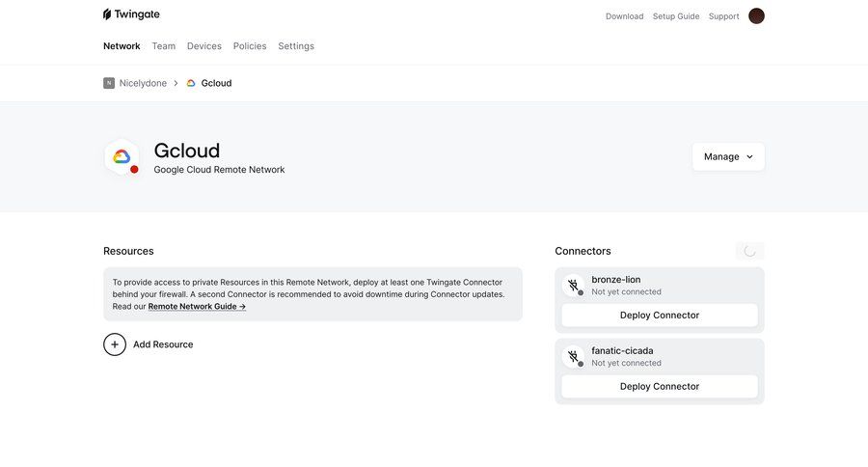868x467 pixels.
Task: Switch to the Team tab
Action: click(164, 46)
